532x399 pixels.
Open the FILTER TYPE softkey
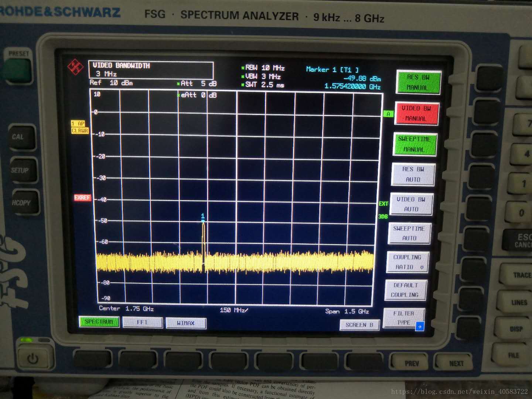point(404,318)
